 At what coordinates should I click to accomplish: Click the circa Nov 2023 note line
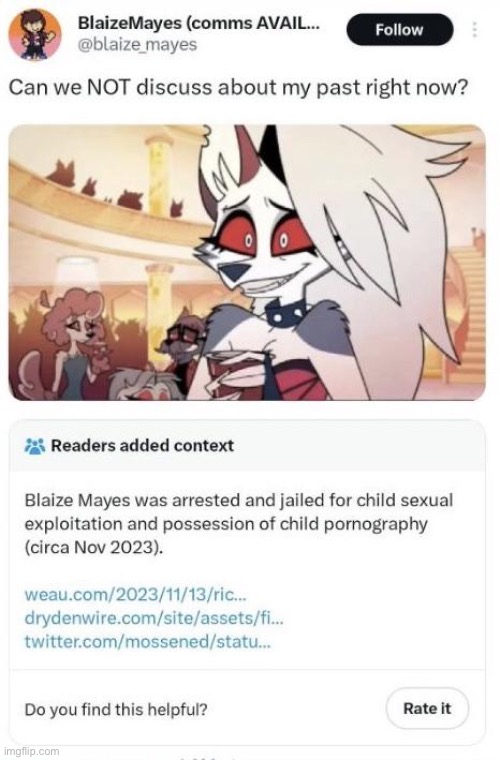pyautogui.click(x=93, y=548)
